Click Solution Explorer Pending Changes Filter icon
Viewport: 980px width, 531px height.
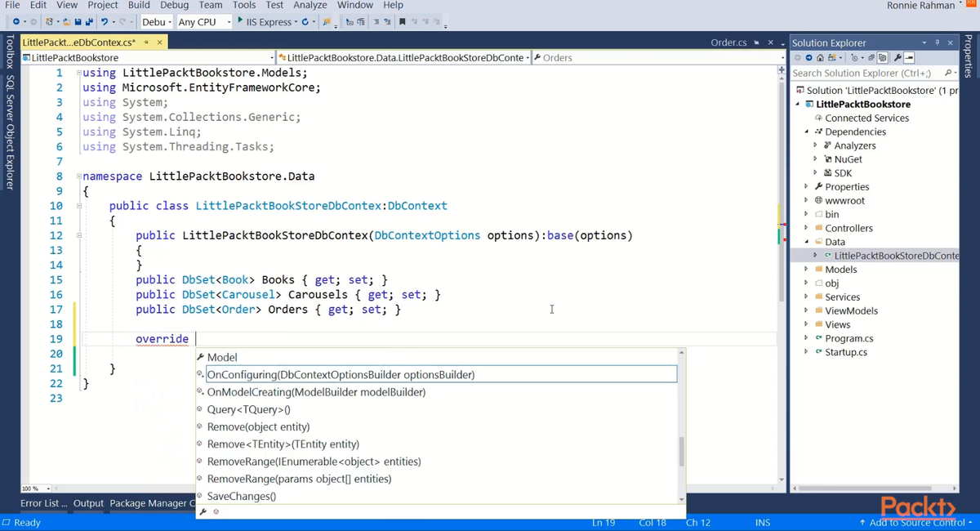pos(854,58)
